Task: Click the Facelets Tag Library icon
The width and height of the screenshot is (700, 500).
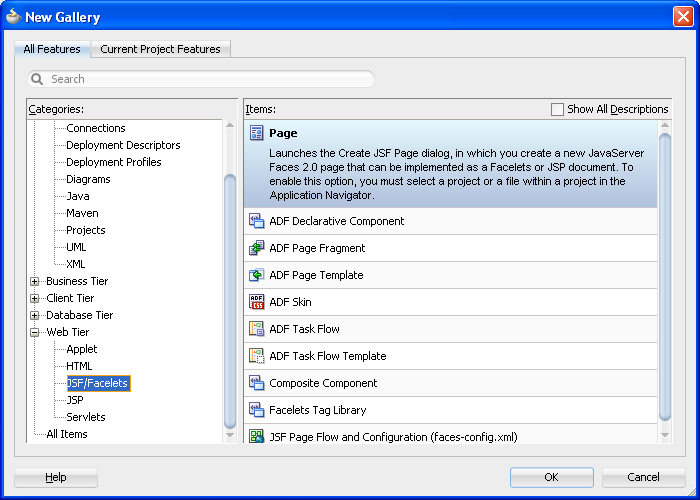Action: [257, 410]
